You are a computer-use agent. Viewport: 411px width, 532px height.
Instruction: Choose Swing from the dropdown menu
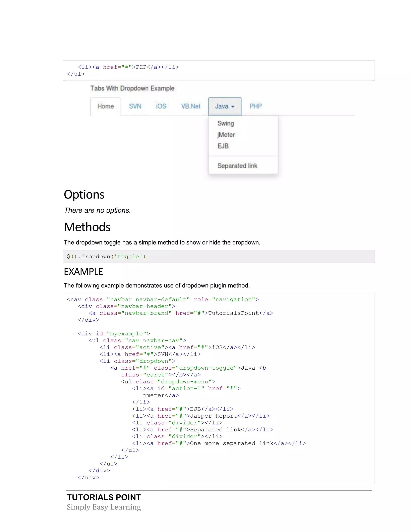click(x=225, y=123)
